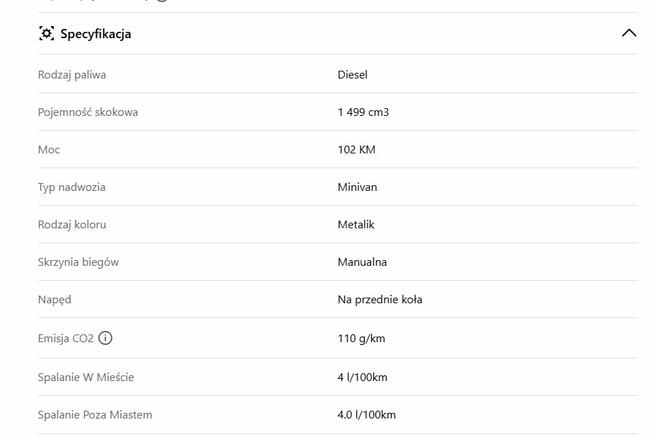Click the Rodzaj koloru label

pos(72,224)
